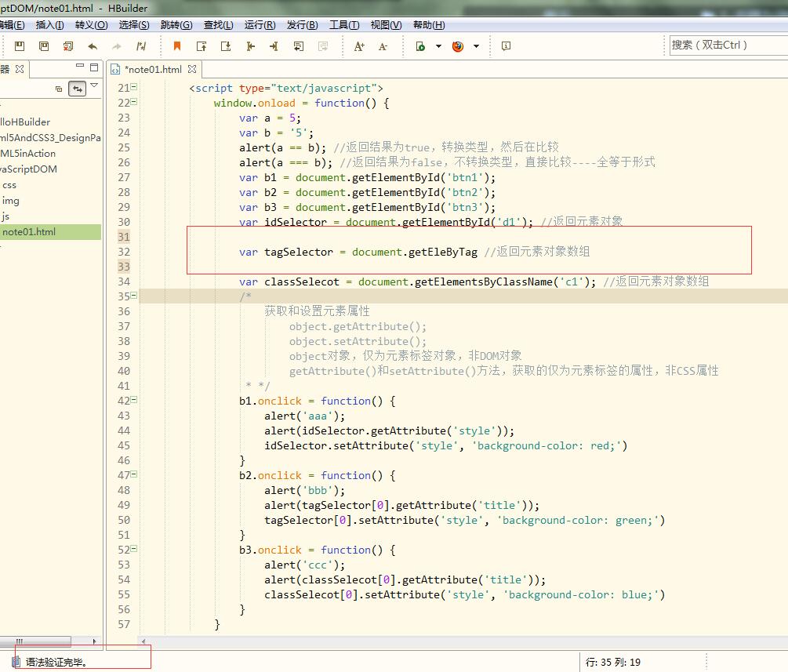
Task: Increase font size with A+ icon
Action: point(359,46)
